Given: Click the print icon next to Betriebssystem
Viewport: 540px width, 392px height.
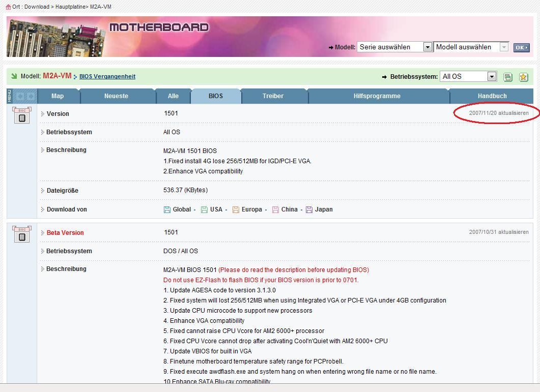Looking at the screenshot, I should (507, 77).
